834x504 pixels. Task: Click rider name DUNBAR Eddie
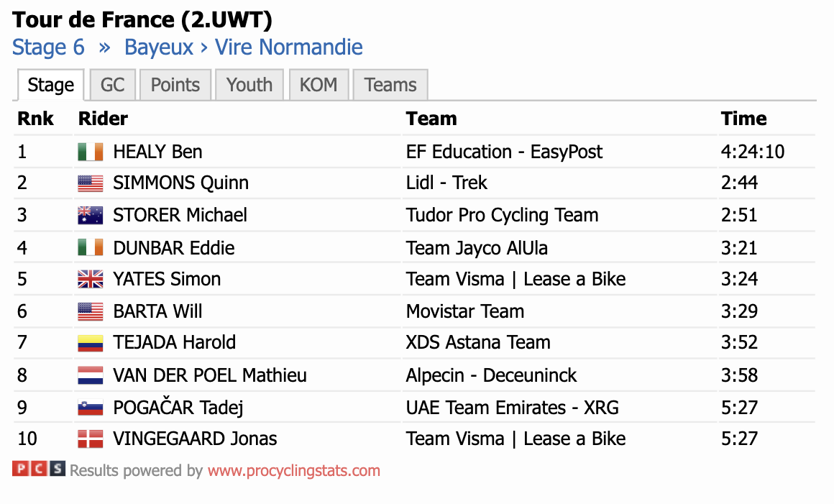tap(174, 248)
